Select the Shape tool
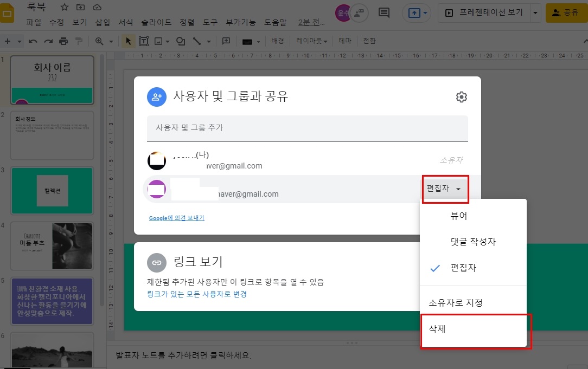 (x=180, y=41)
